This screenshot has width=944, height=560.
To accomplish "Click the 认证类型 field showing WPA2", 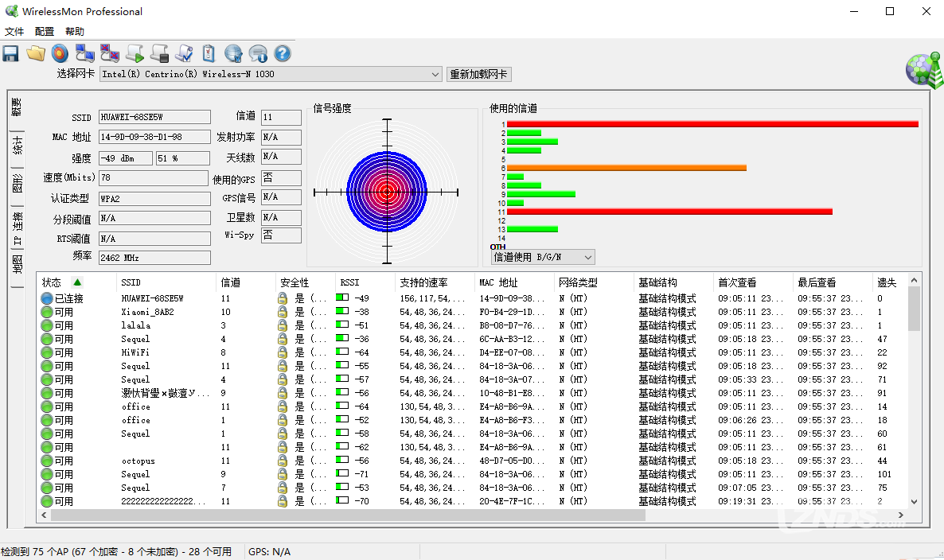I will pyautogui.click(x=154, y=199).
